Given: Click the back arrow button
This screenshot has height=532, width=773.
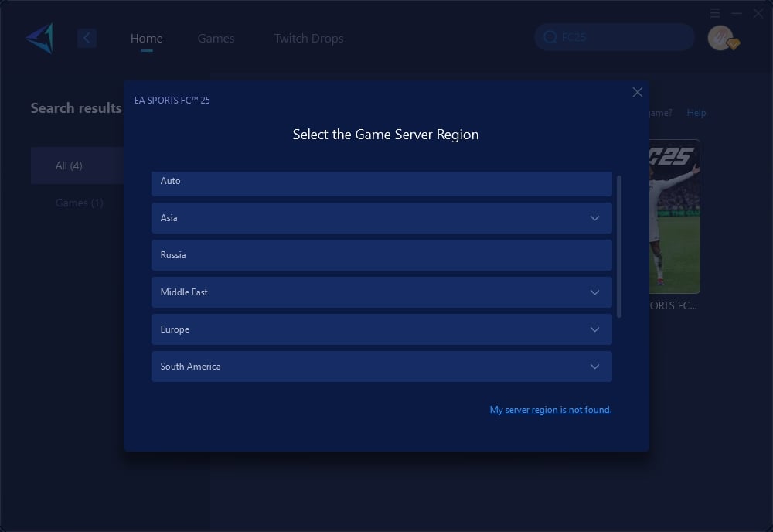Looking at the screenshot, I should tap(87, 38).
